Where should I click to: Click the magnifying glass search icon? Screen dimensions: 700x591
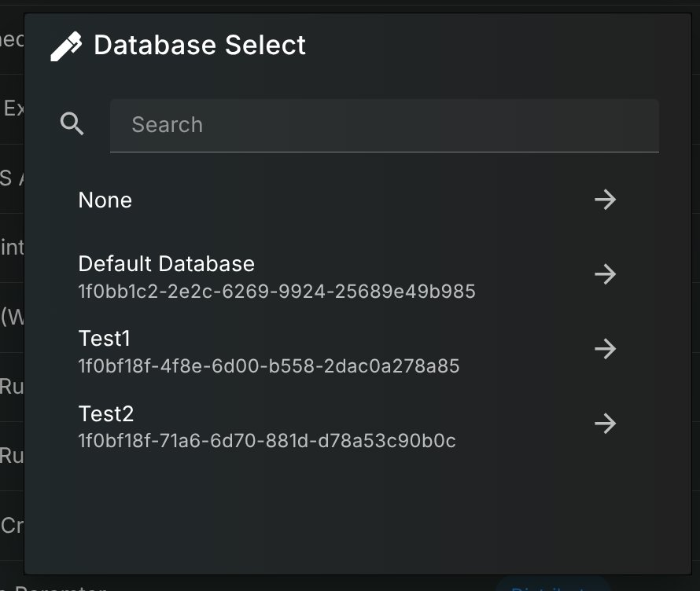[72, 124]
